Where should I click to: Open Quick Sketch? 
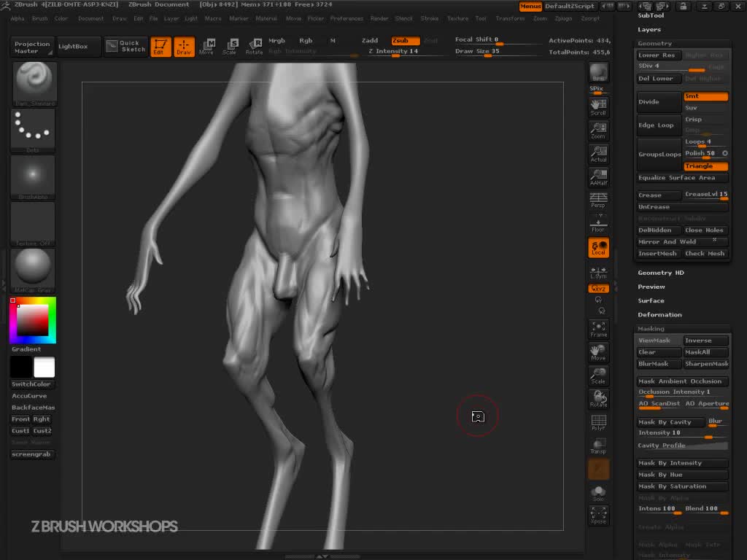pos(125,46)
